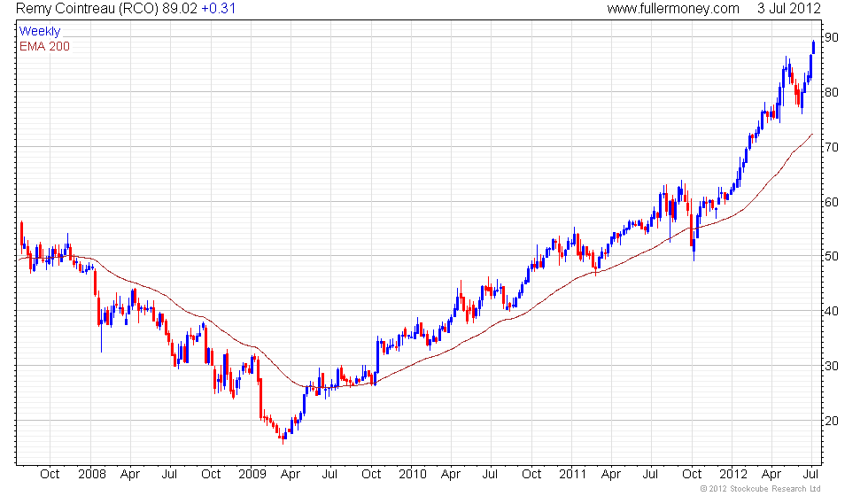Click the www.fullermoney.com link text
The width and height of the screenshot is (868, 496).
(x=672, y=9)
